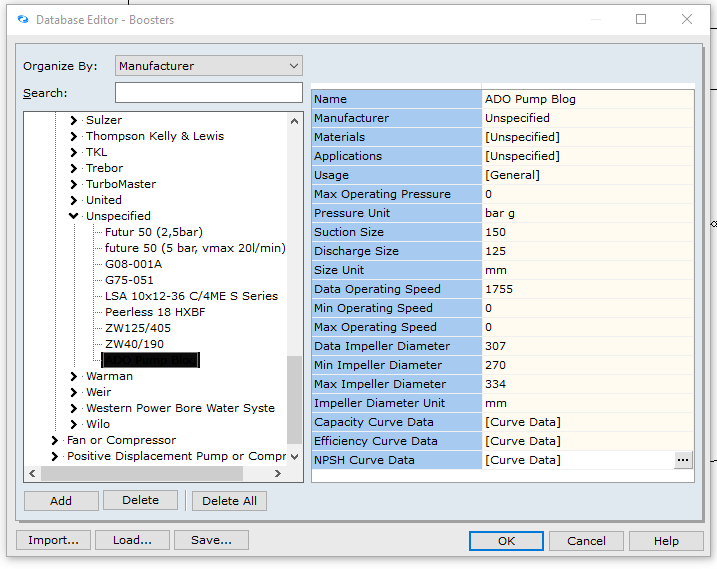
Task: Expand the Fan or Compressor category
Action: [x=55, y=440]
